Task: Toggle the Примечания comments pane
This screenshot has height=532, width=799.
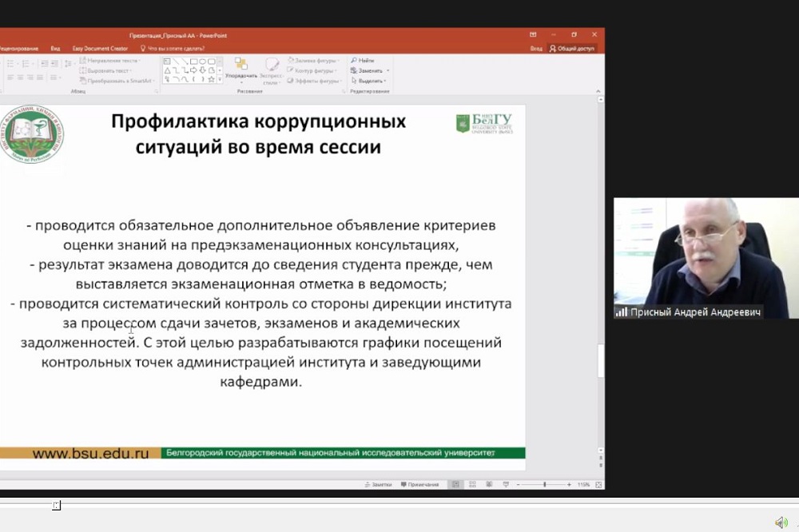Action: (419, 484)
